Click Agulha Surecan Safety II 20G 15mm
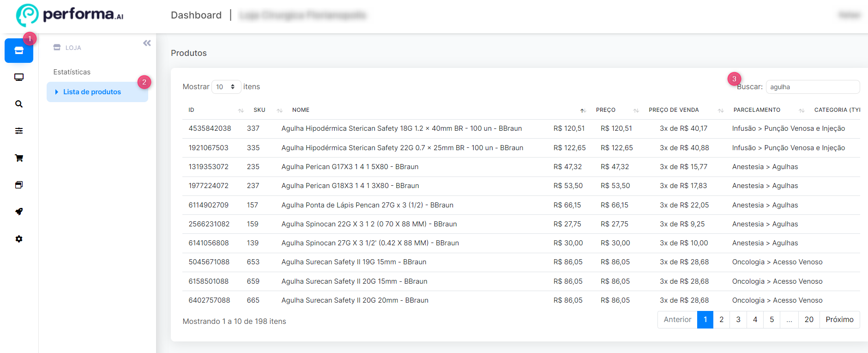This screenshot has height=353, width=868. (354, 281)
